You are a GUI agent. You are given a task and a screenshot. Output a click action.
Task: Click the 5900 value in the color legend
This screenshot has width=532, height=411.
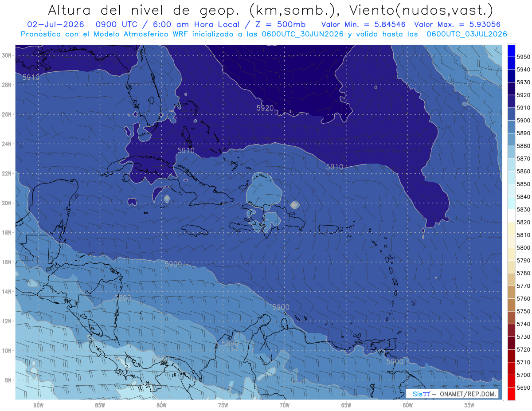click(x=523, y=121)
